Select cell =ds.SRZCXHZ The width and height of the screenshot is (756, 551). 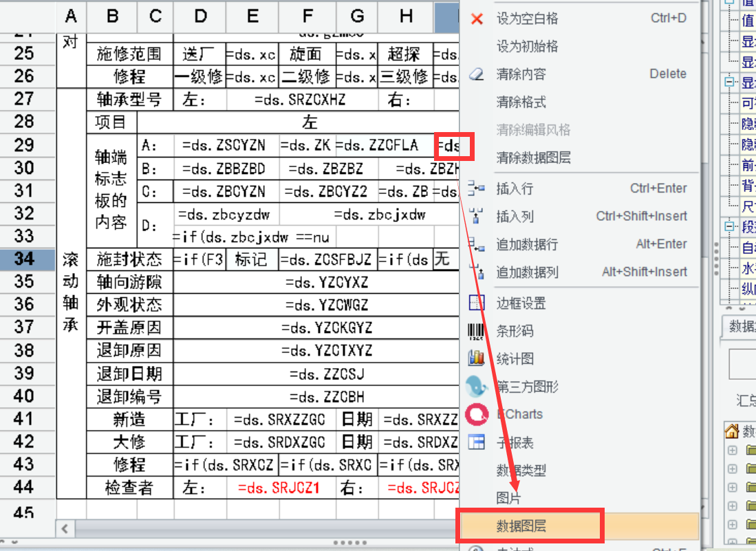coord(302,100)
